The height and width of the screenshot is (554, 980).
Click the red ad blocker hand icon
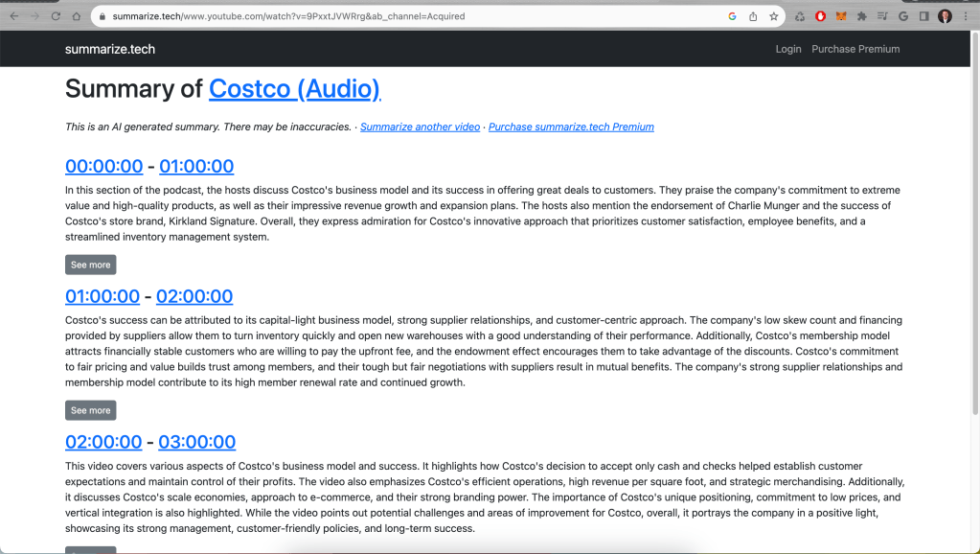coord(821,16)
